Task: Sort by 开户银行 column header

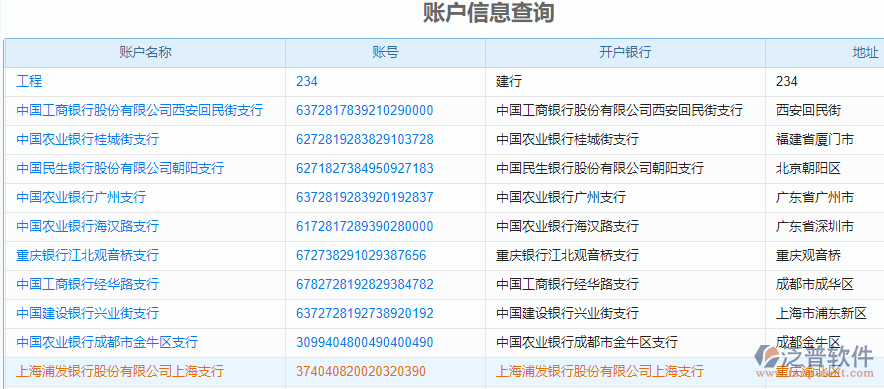Action: 625,52
